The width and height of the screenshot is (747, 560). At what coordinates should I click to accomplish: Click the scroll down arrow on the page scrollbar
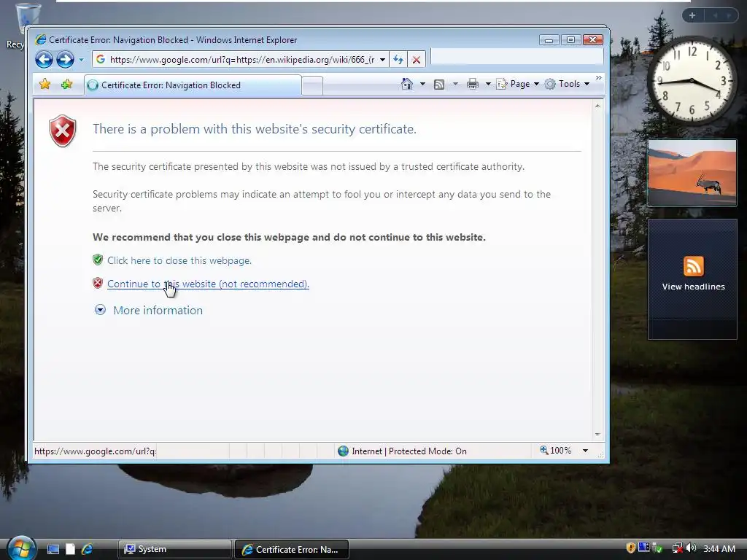[597, 435]
